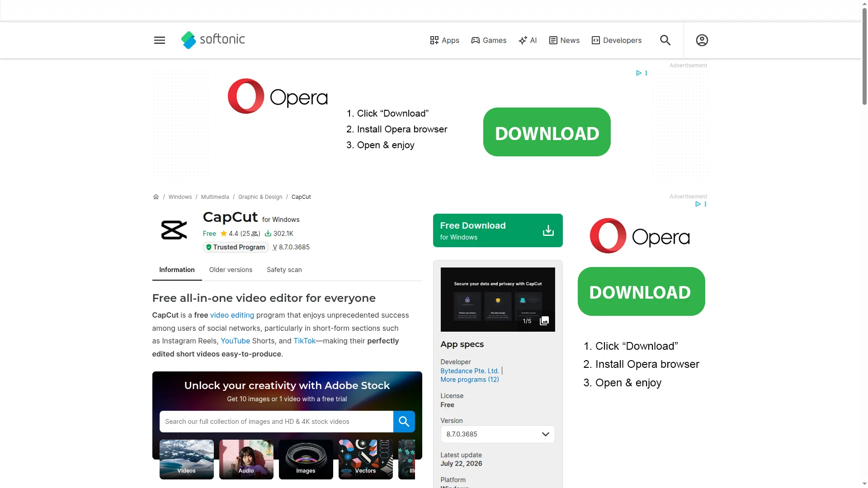Open Bytedance Pte. Ltd. developer link
This screenshot has width=868, height=488.
tap(469, 371)
